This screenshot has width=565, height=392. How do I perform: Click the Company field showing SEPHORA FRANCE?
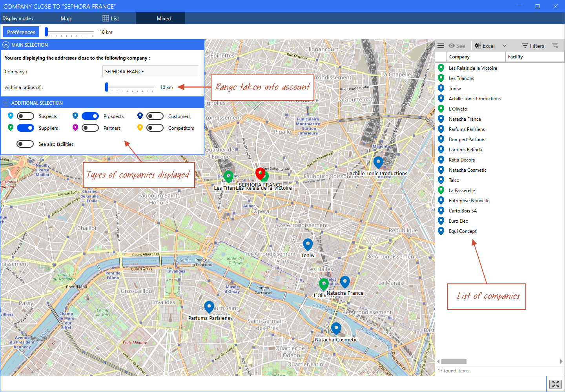pos(150,71)
